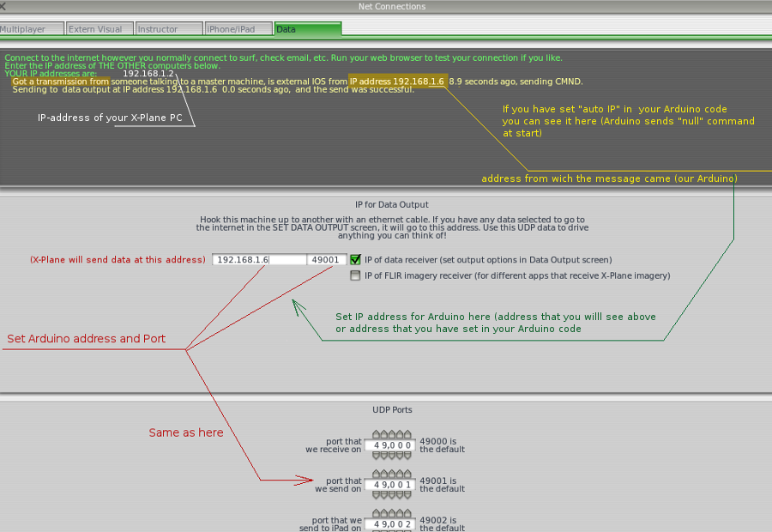Decrease ones digit of send port
This screenshot has height=532, width=772.
[x=407, y=495]
